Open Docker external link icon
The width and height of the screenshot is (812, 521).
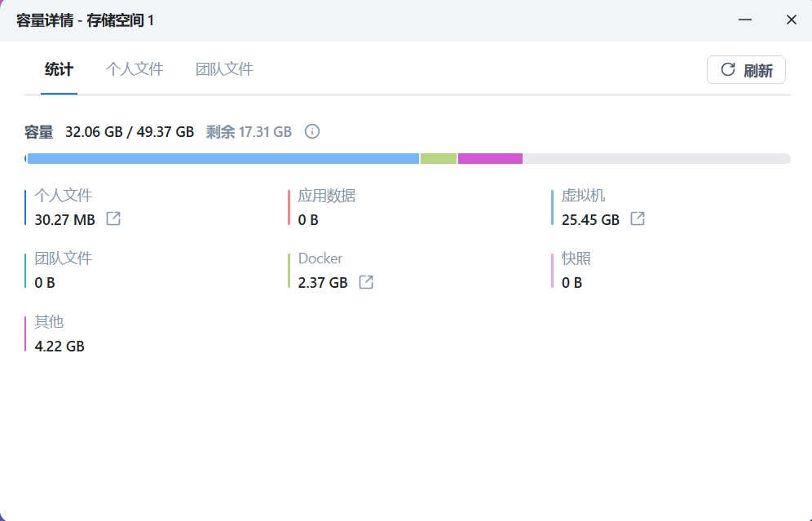[x=366, y=282]
